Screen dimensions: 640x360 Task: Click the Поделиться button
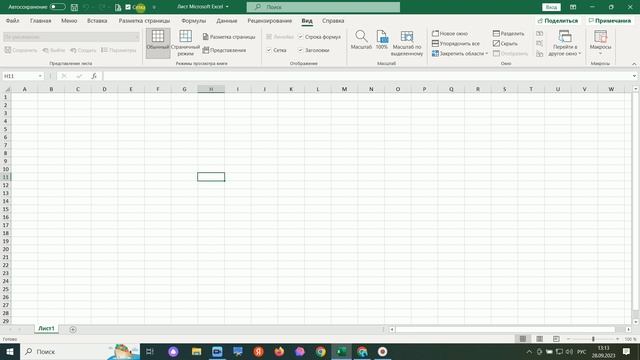(558, 21)
